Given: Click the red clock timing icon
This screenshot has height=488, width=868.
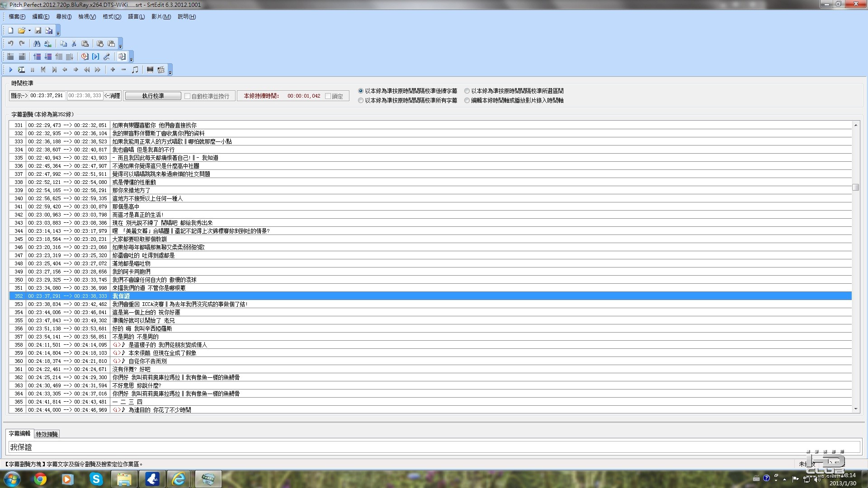Looking at the screenshot, I should [85, 56].
